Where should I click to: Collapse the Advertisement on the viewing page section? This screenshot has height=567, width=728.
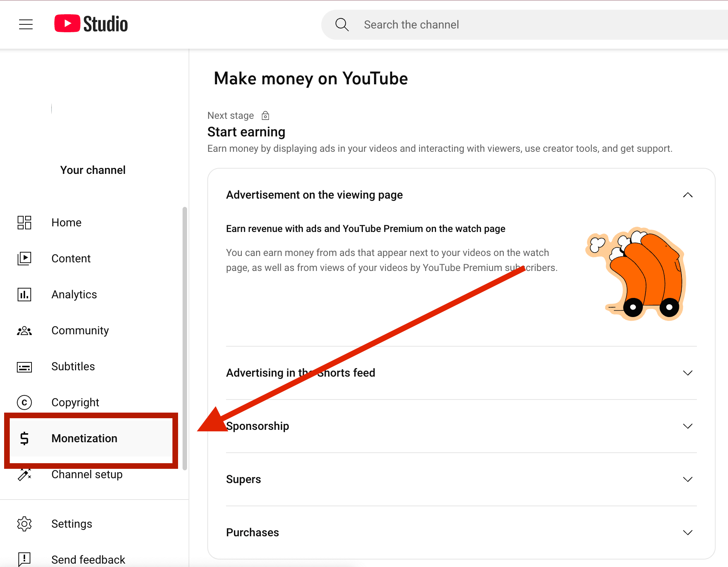pos(688,195)
